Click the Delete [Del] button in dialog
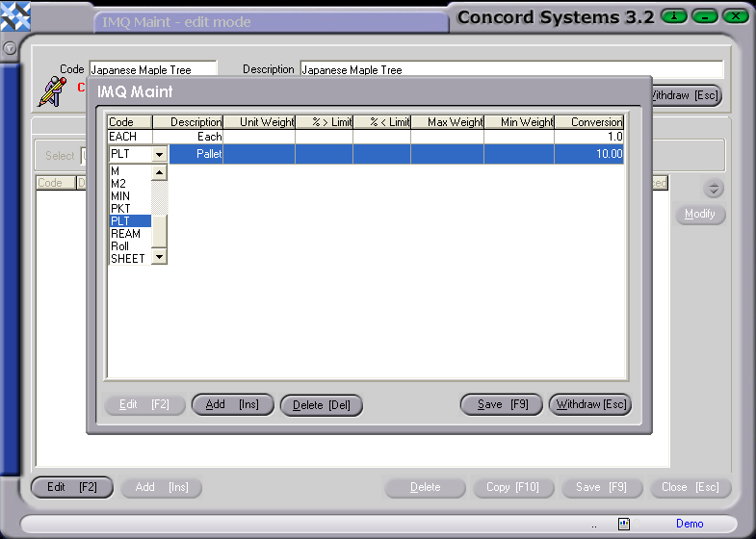 tap(322, 405)
